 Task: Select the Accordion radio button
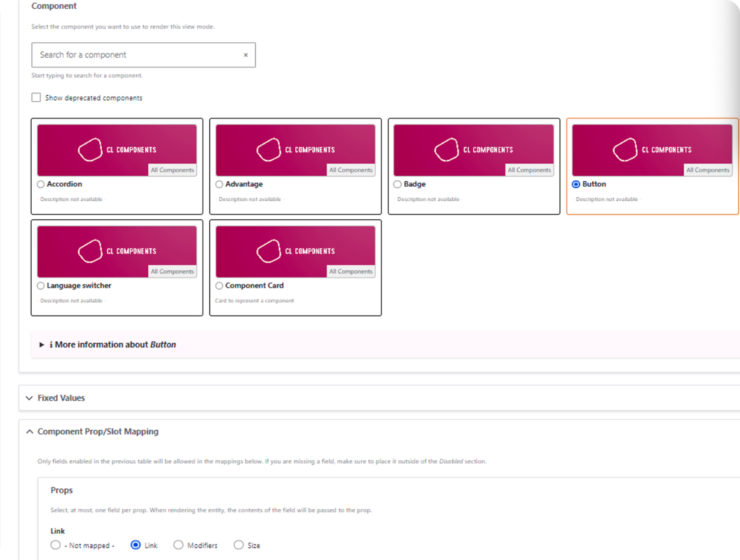click(41, 184)
